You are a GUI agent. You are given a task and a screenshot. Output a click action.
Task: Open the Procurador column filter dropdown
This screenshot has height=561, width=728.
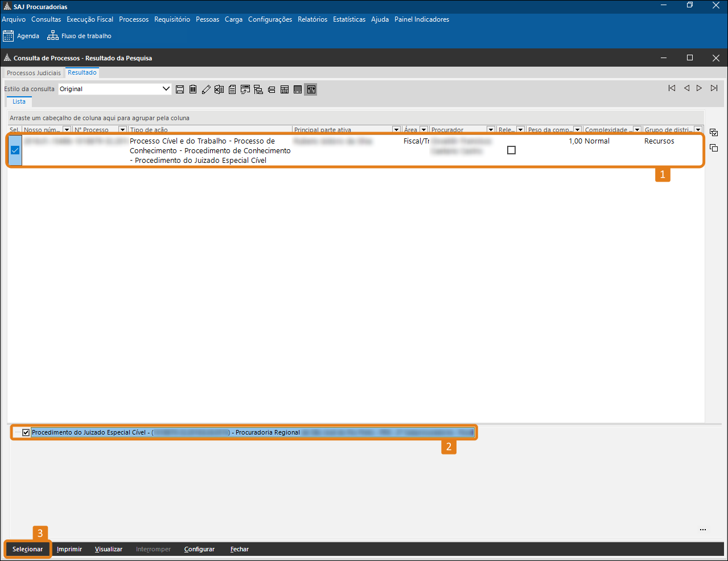click(x=491, y=130)
